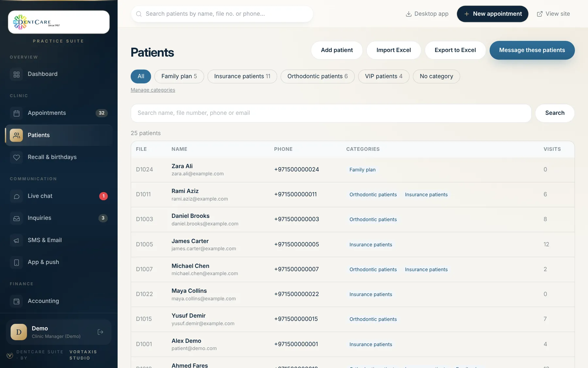Click file number D1007

[x=144, y=269]
